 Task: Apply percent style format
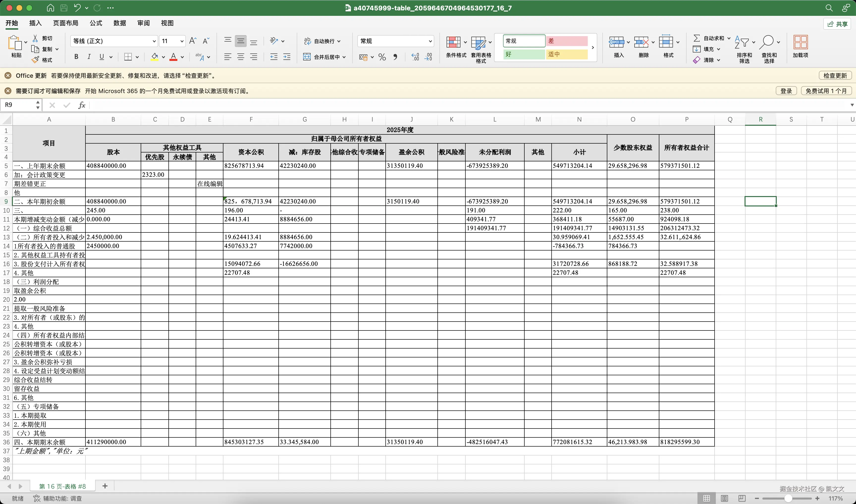pos(382,57)
